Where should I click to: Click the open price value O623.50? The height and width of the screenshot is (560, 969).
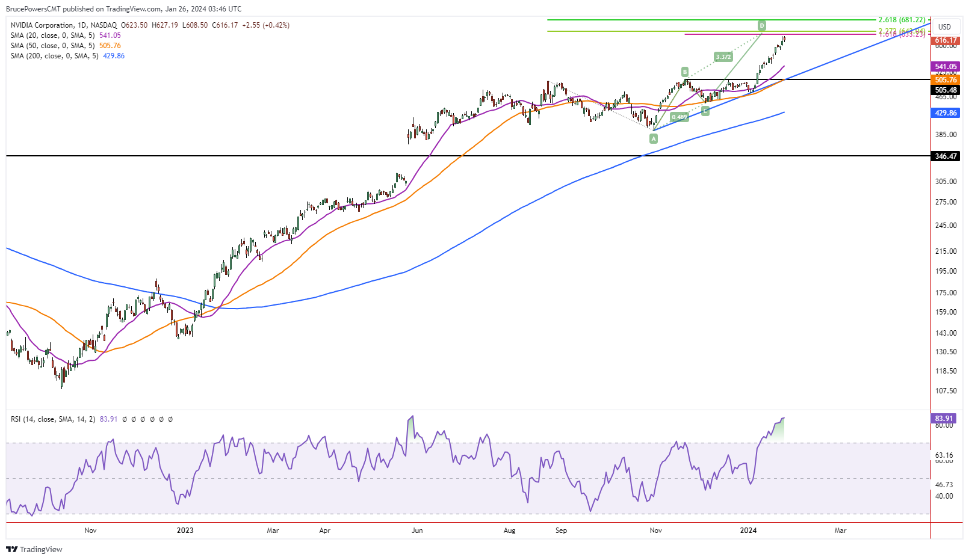(134, 25)
